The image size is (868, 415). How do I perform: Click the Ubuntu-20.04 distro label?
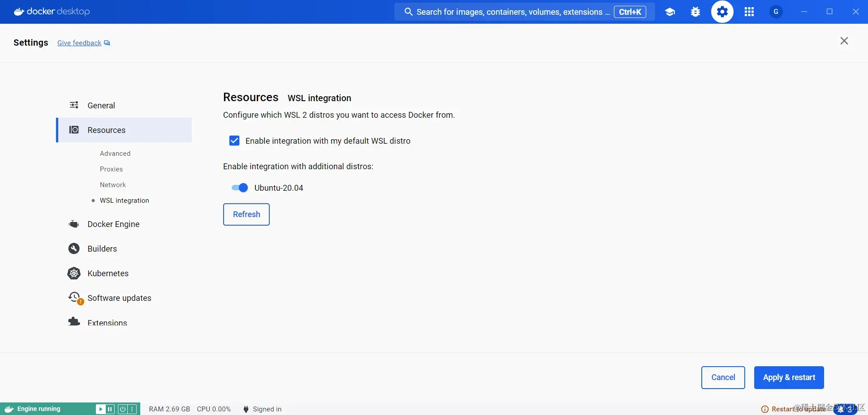[279, 188]
